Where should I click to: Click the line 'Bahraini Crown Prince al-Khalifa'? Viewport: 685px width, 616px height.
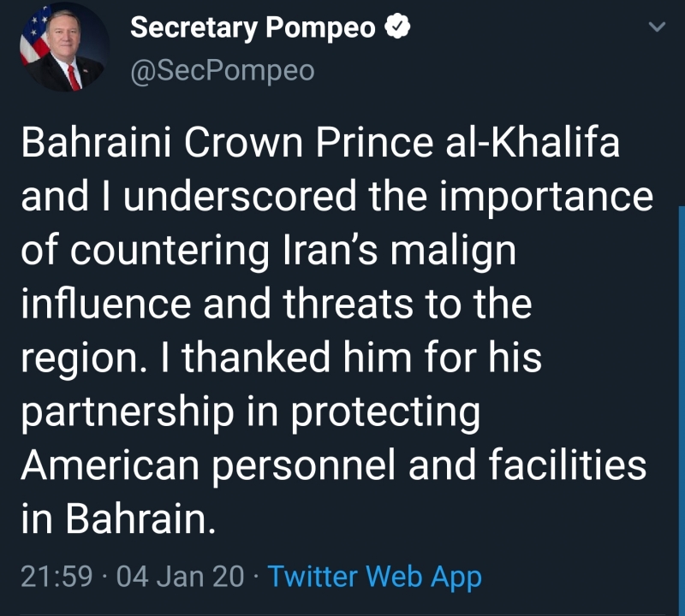coord(319,145)
